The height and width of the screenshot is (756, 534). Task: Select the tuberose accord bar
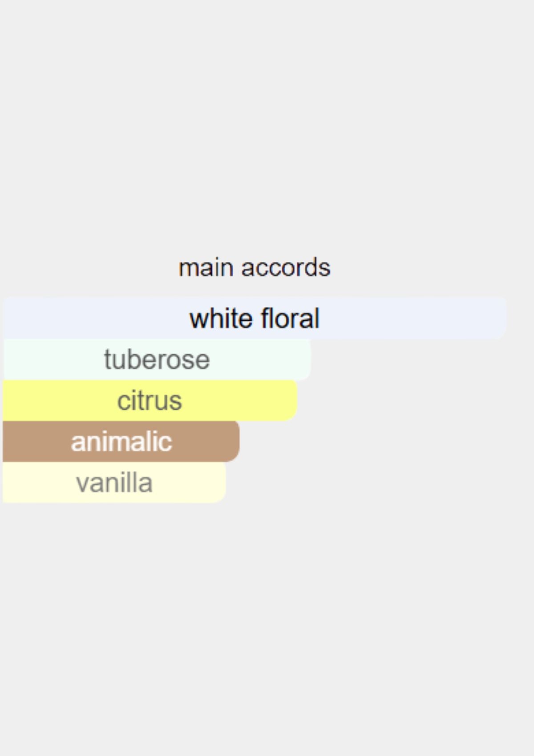click(157, 359)
